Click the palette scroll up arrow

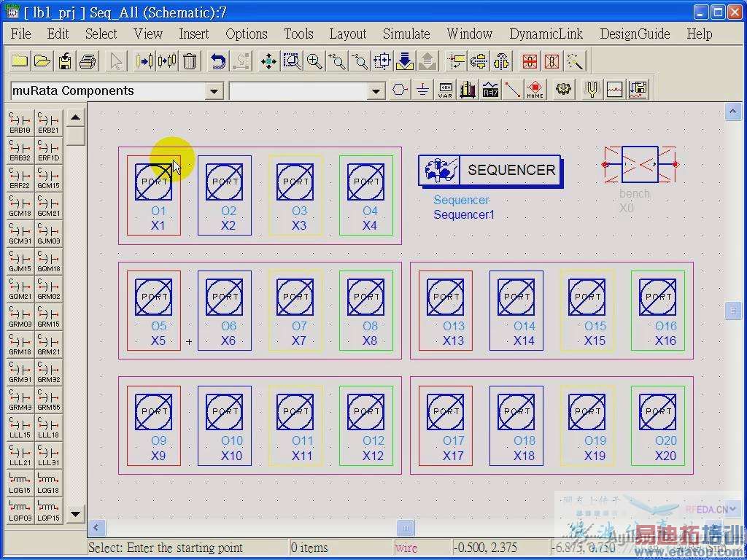click(x=76, y=117)
